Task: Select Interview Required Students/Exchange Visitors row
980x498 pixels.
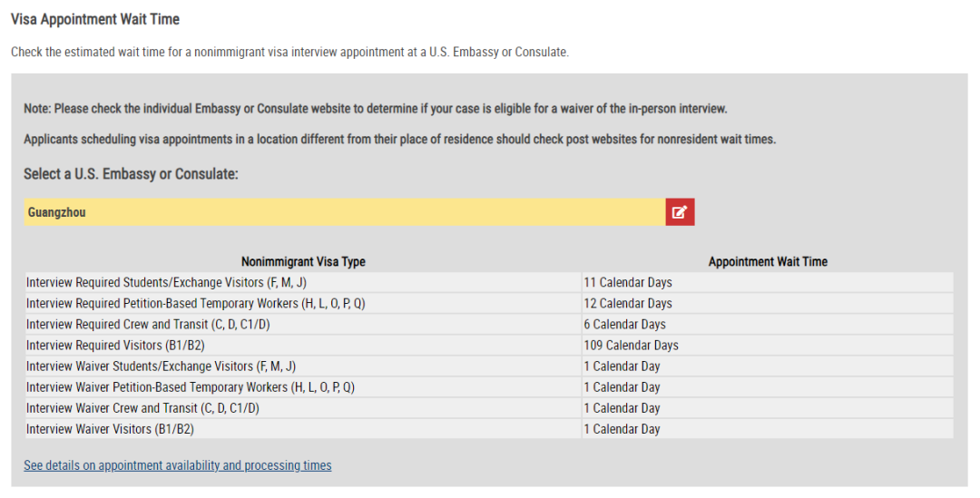Action: 489,282
